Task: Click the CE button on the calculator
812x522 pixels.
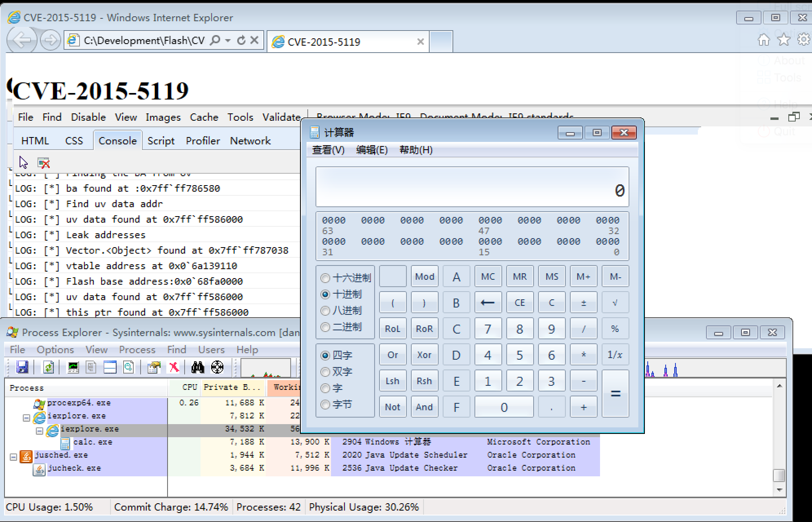Action: click(520, 303)
